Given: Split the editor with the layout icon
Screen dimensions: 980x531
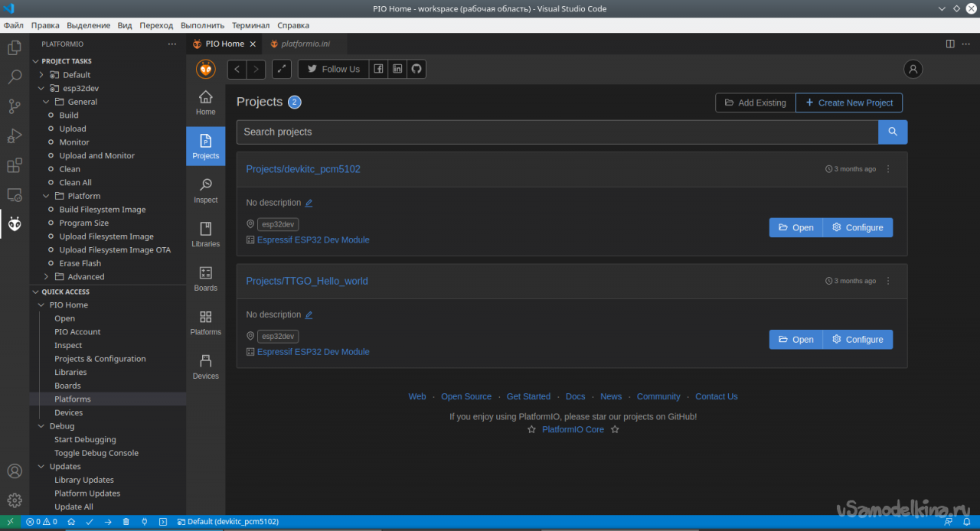Looking at the screenshot, I should click(x=950, y=44).
